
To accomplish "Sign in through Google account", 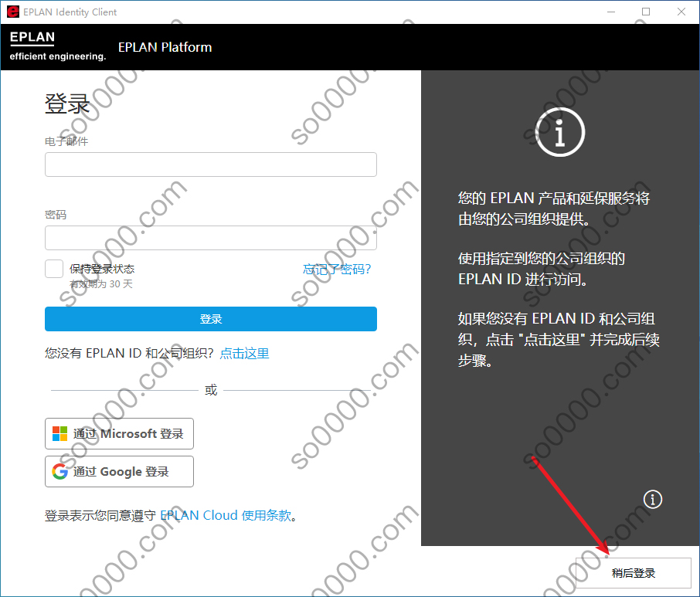I will click(119, 472).
